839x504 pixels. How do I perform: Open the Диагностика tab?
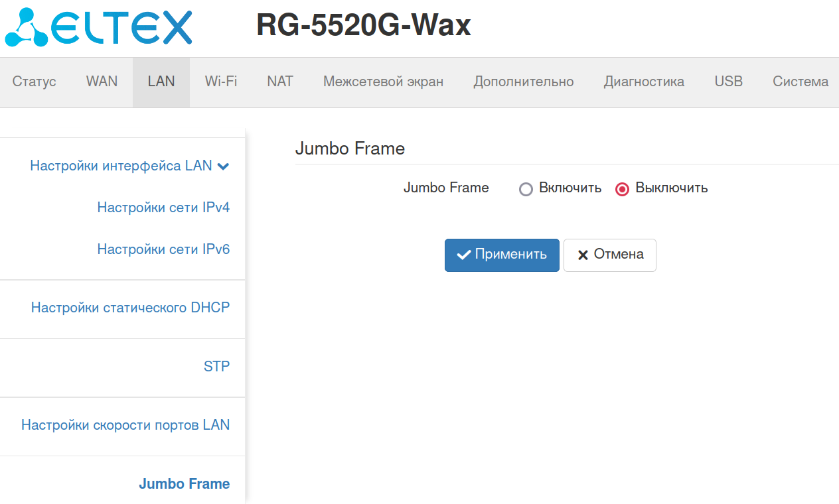coord(644,82)
